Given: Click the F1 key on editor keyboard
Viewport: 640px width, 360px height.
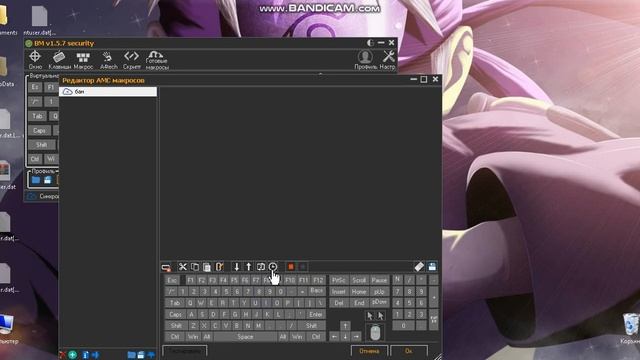Looking at the screenshot, I should point(191,280).
